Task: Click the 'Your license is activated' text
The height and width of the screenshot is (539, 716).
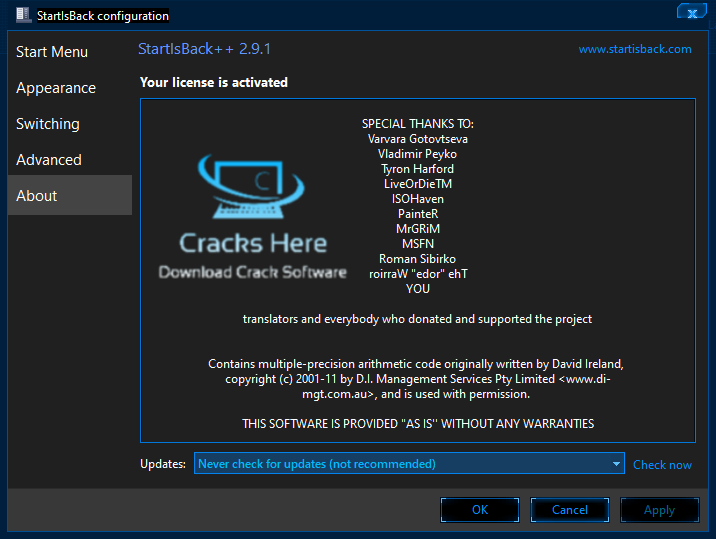Action: pyautogui.click(x=214, y=82)
